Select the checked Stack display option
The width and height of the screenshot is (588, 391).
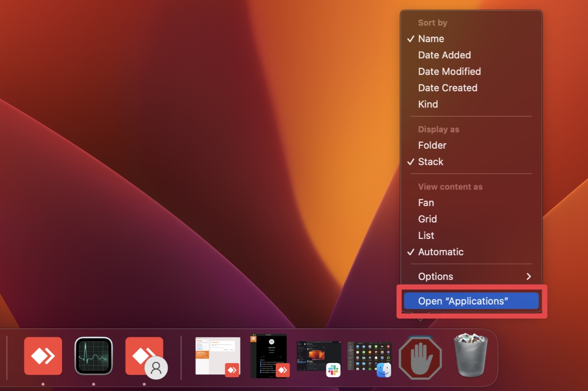coord(431,161)
